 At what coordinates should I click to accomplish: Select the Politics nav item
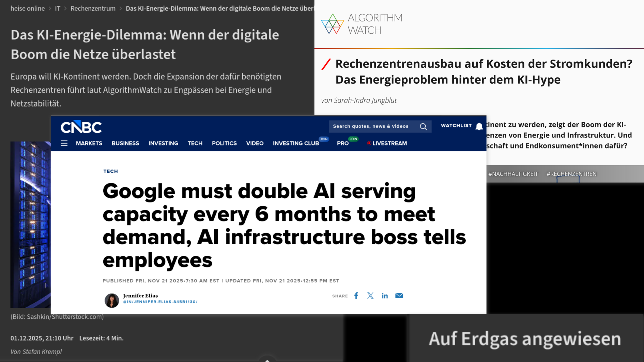224,143
